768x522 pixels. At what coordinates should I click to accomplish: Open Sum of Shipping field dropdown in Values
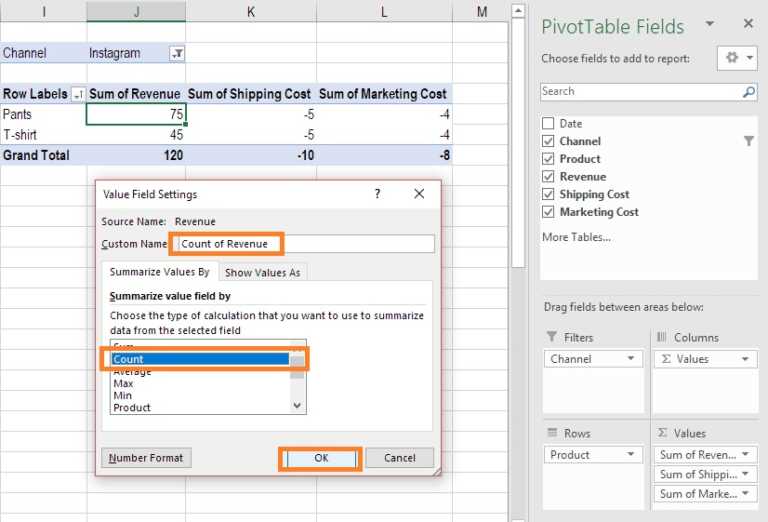[x=745, y=474]
